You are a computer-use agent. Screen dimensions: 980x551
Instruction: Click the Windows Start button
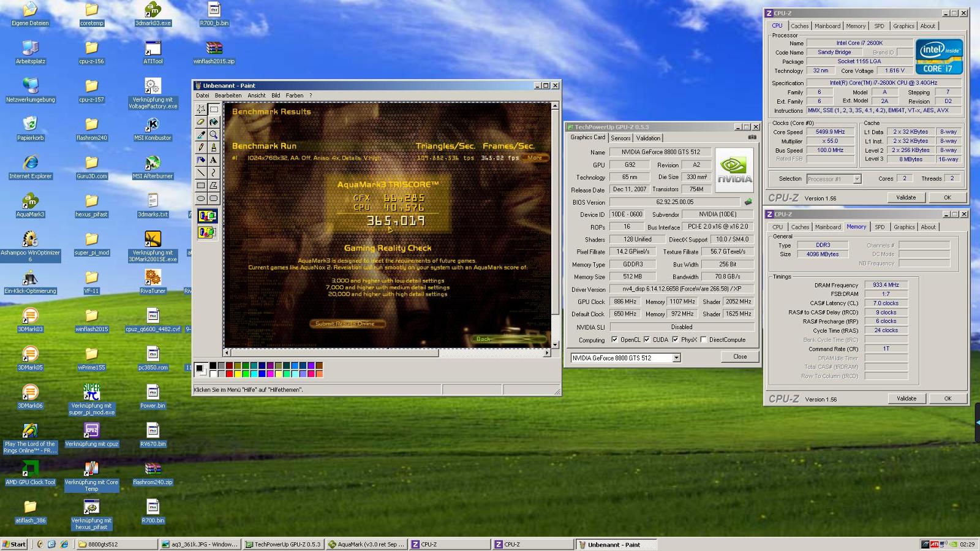pyautogui.click(x=15, y=544)
